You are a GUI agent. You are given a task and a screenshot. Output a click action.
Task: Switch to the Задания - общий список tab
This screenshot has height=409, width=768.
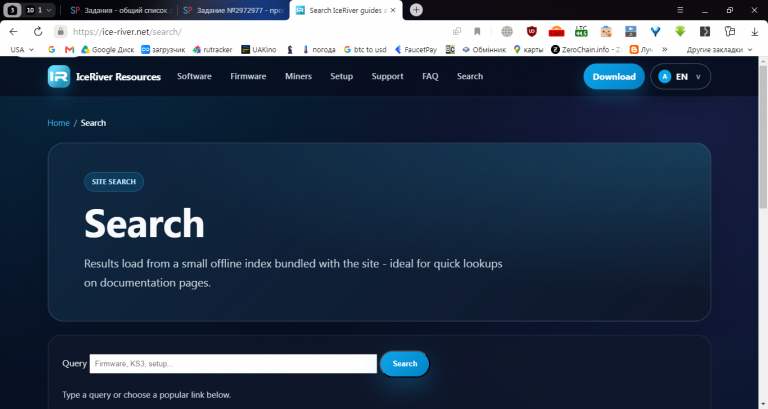119,10
